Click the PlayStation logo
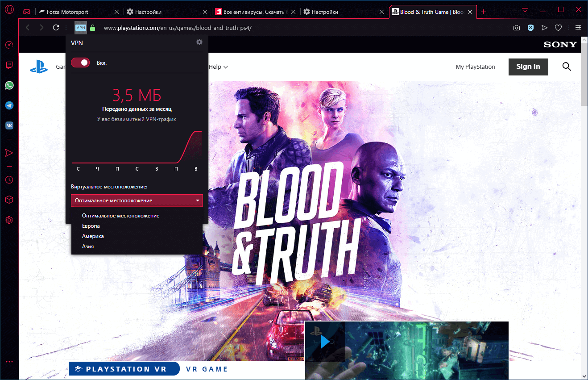 pos(39,67)
